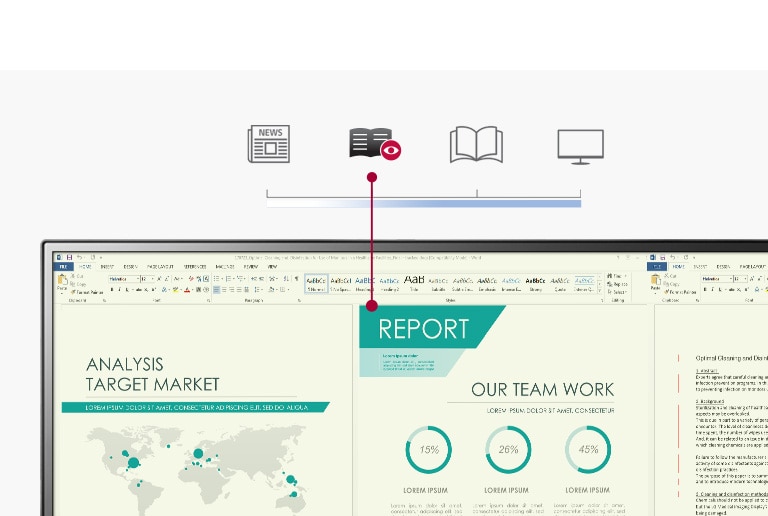This screenshot has height=516, width=768.
Task: Apply the Normal style in Styles gallery
Action: click(x=316, y=283)
